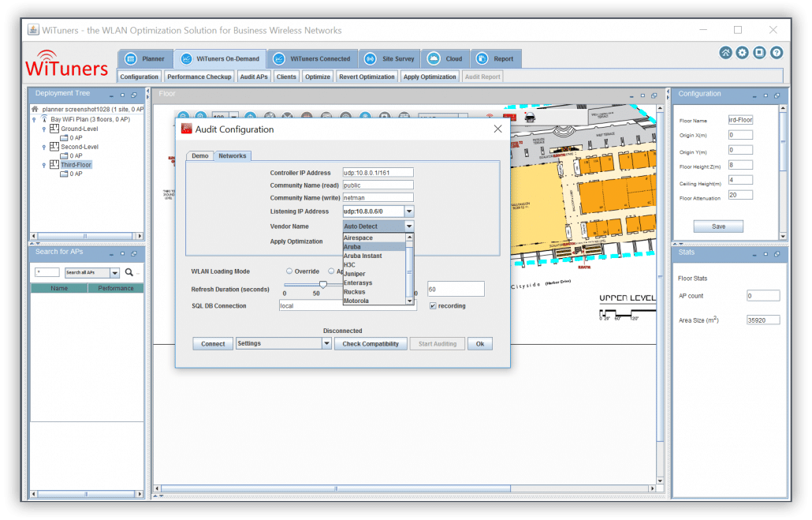Switch to the Planner tab
Screen dimensions: 812x520
(146, 58)
